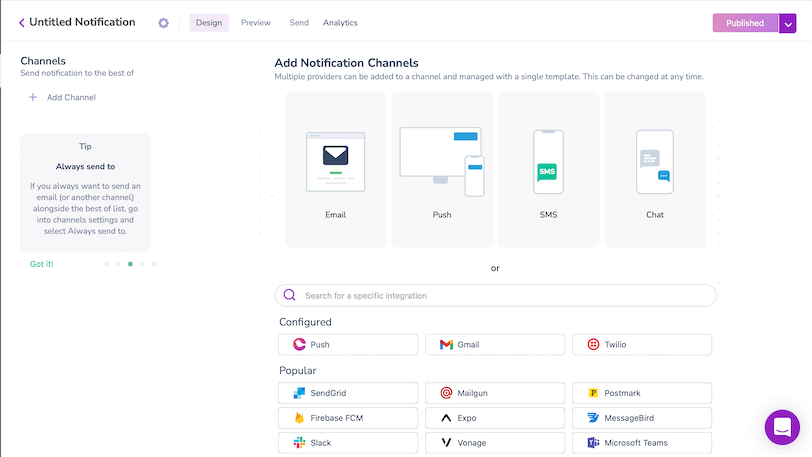This screenshot has height=457, width=812.
Task: Add the Gmail integration
Action: 495,344
